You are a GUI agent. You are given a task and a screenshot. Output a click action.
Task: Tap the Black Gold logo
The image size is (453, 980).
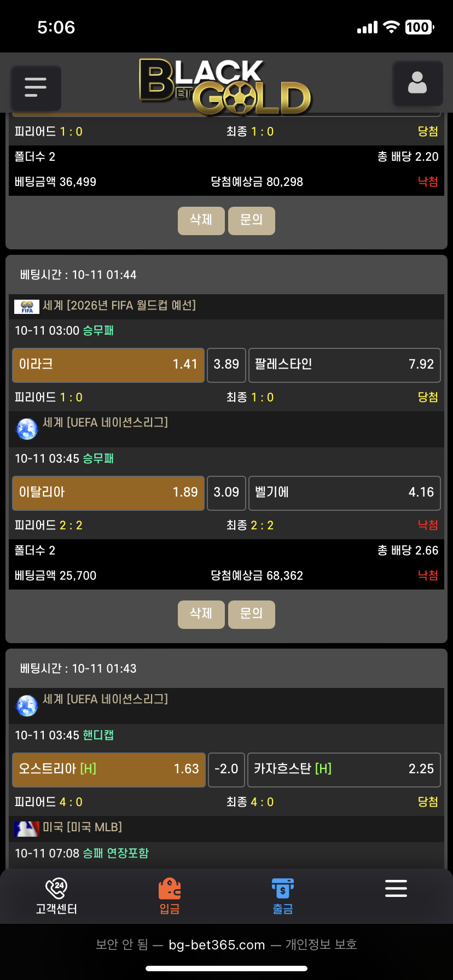click(225, 86)
